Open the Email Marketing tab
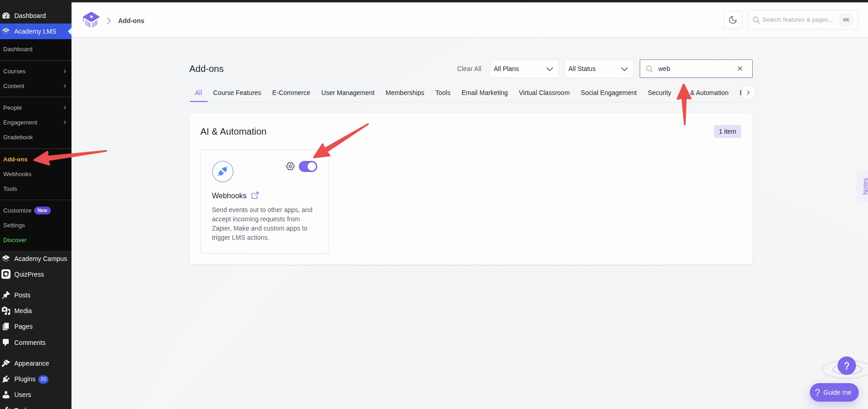Screen dimensions: 868x409 coord(485,93)
